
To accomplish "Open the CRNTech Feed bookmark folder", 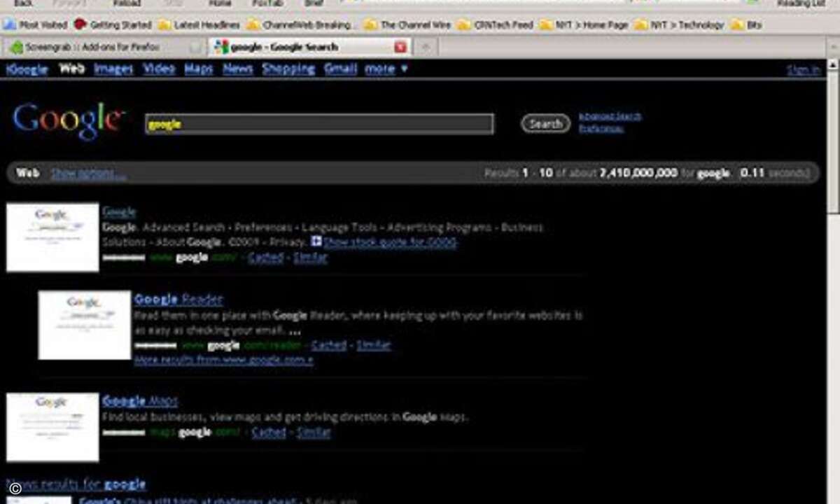I will pyautogui.click(x=495, y=24).
